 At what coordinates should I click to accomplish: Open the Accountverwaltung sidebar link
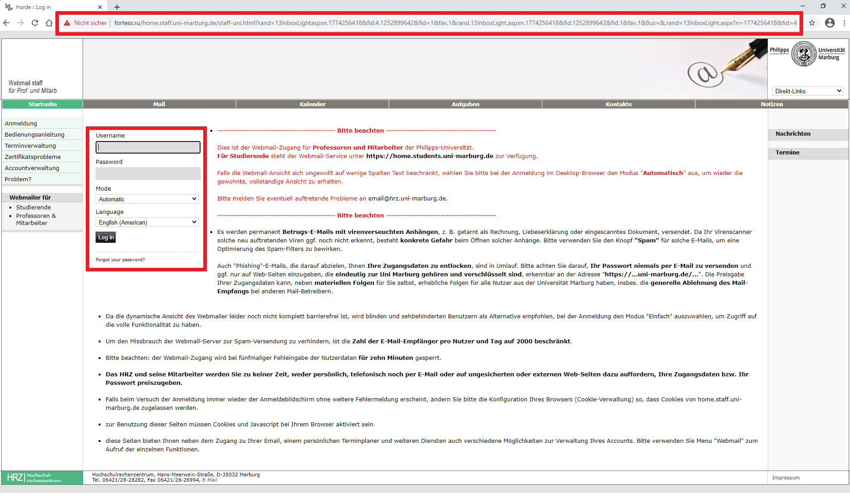pyautogui.click(x=32, y=168)
